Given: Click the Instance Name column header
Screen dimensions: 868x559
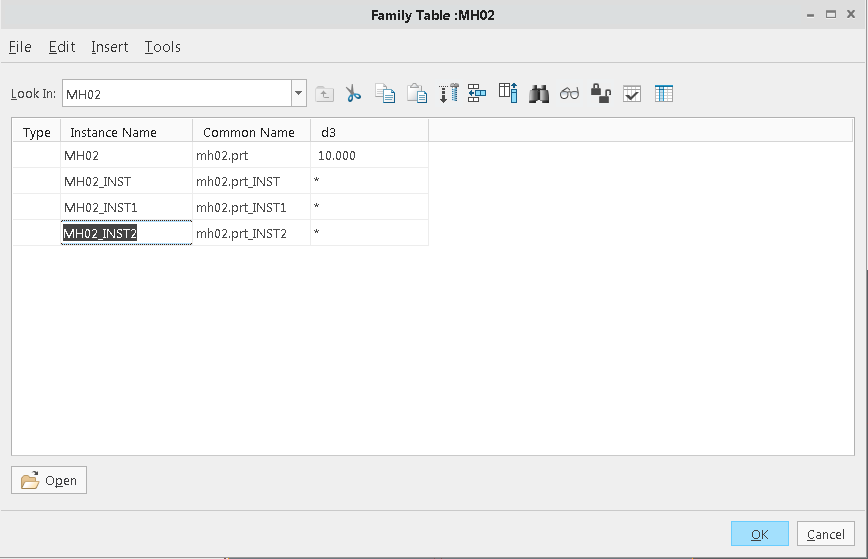Looking at the screenshot, I should (126, 132).
